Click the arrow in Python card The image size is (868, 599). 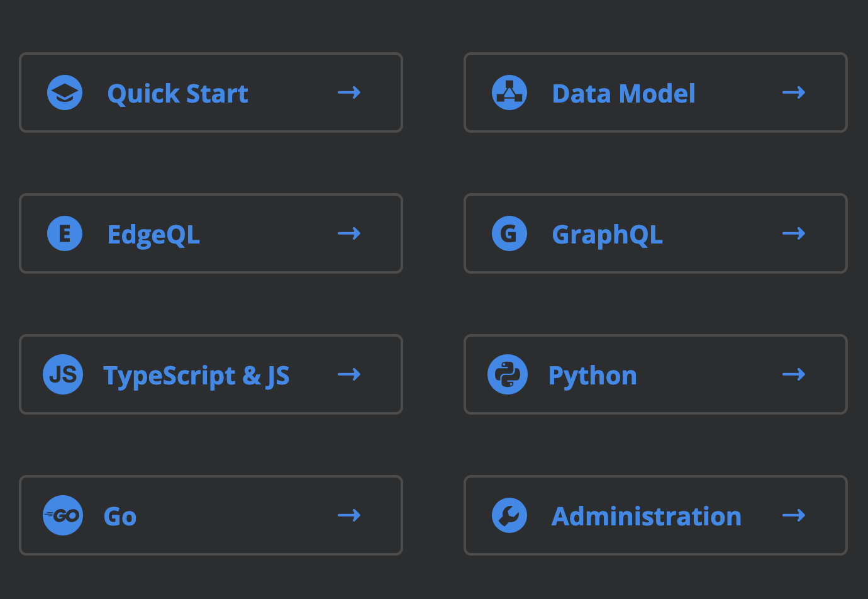point(794,375)
